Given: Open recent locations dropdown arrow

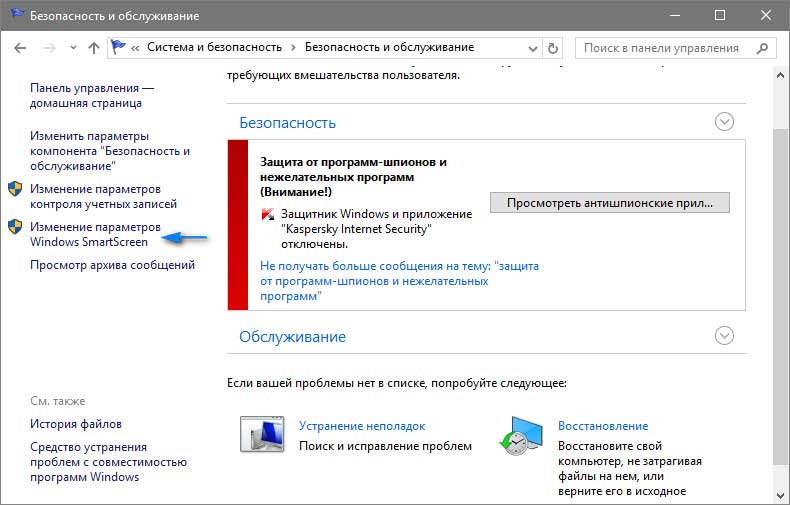Looking at the screenshot, I should (x=71, y=47).
